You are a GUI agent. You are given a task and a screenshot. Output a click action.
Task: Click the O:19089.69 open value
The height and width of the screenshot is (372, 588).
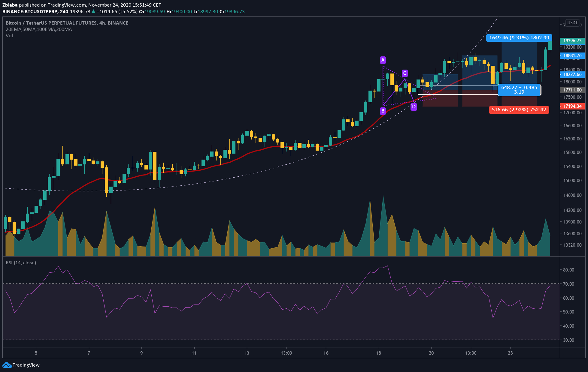tap(152, 12)
